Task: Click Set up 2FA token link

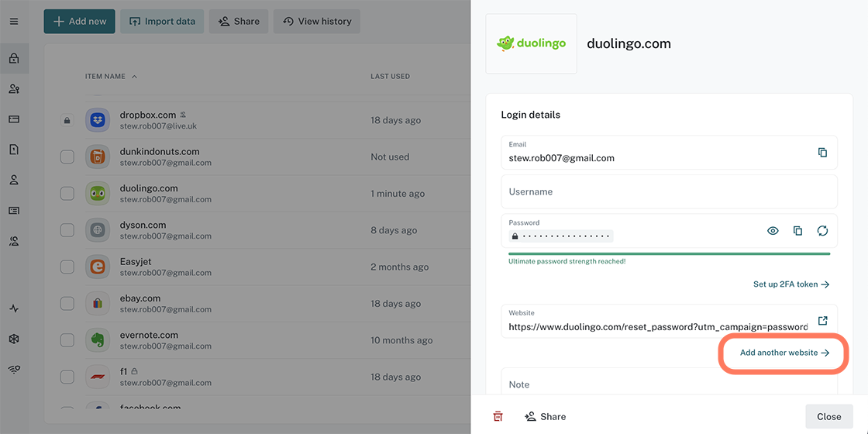Action: pos(790,284)
